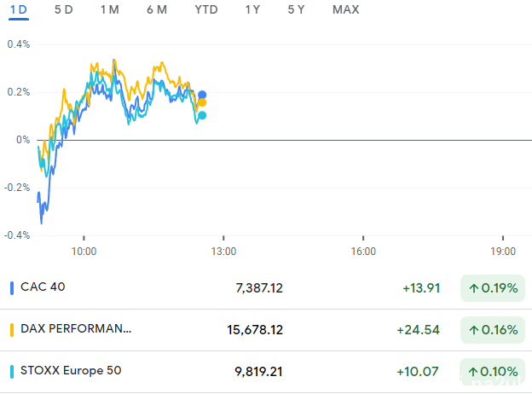Open the 6M chart view
The height and width of the screenshot is (394, 532).
[x=156, y=10]
